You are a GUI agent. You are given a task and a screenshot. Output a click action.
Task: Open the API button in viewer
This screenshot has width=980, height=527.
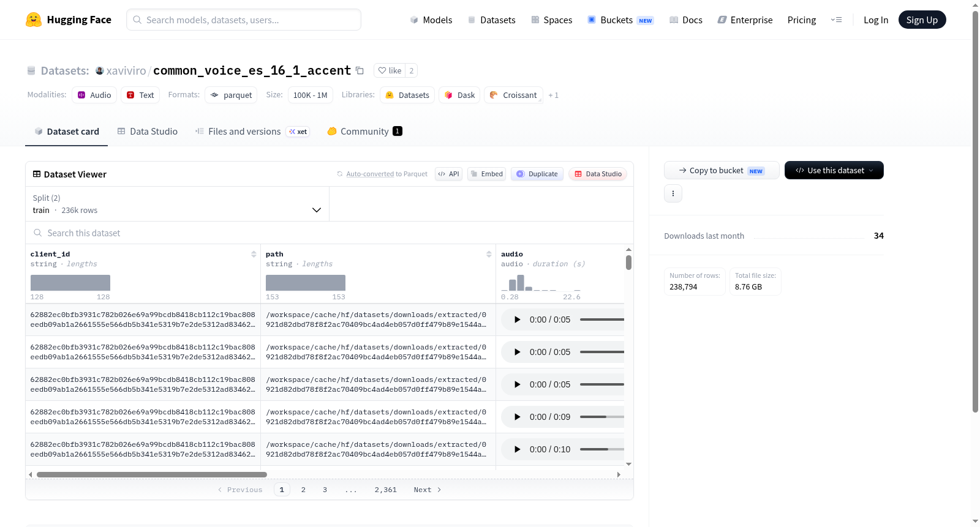click(448, 174)
